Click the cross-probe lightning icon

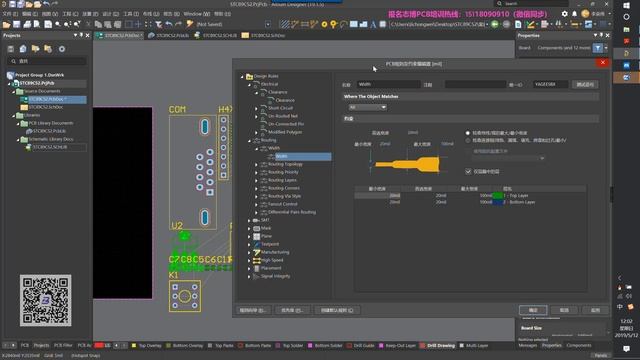click(190, 24)
